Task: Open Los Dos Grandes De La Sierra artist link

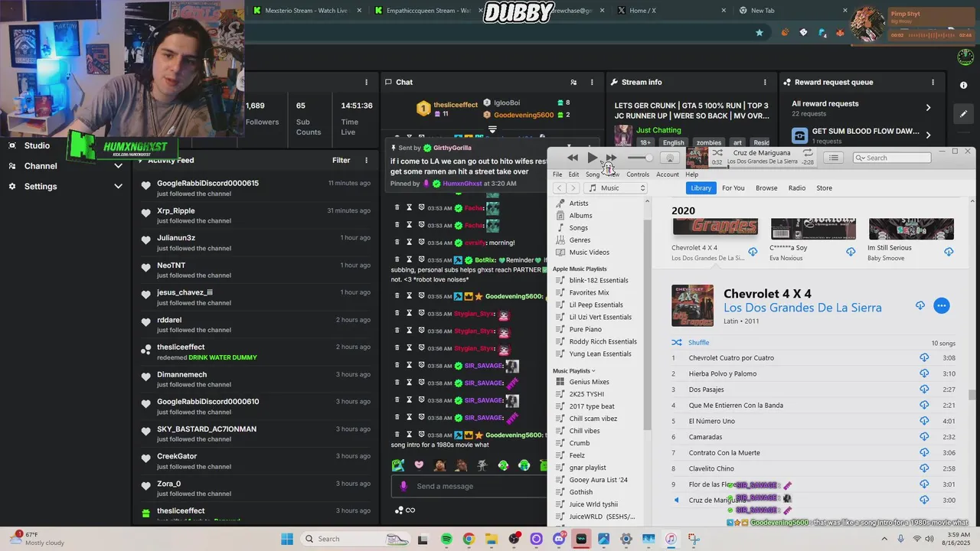Action: click(802, 308)
